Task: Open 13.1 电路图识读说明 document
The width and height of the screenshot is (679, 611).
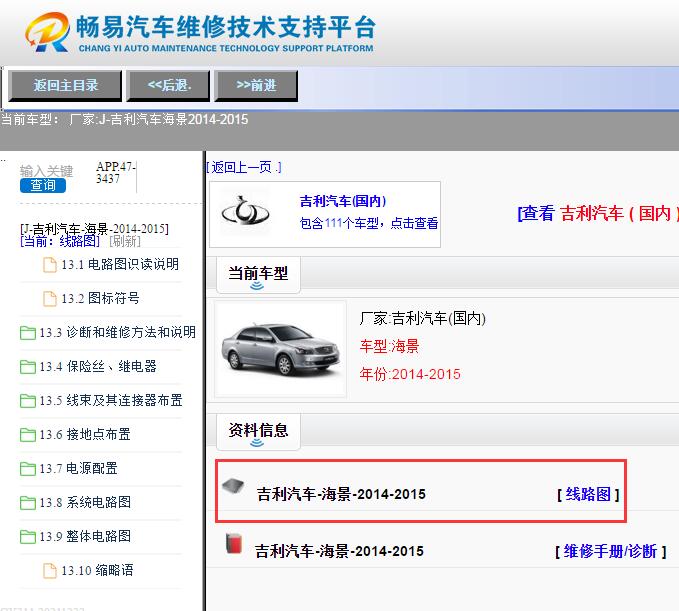Action: click(x=120, y=264)
